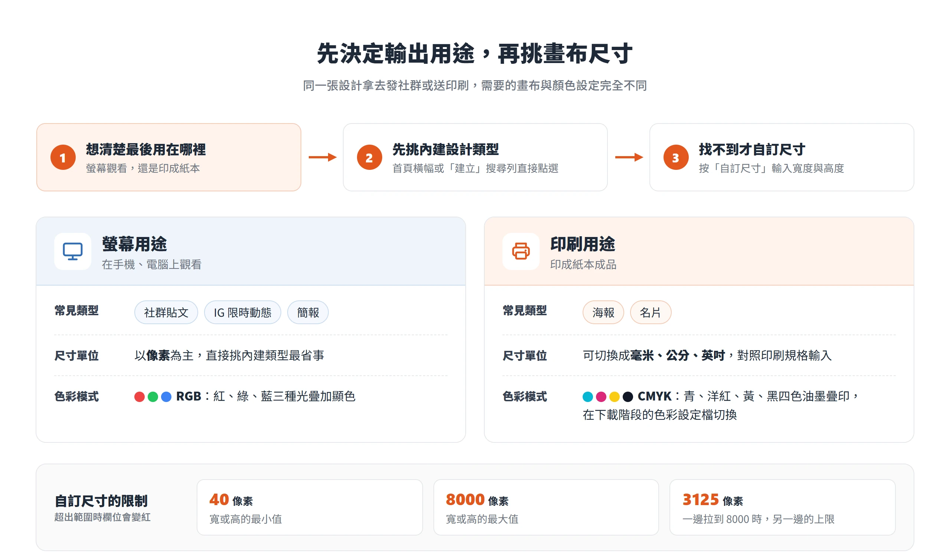Click the 螢幕用途 panel heading

point(134,244)
